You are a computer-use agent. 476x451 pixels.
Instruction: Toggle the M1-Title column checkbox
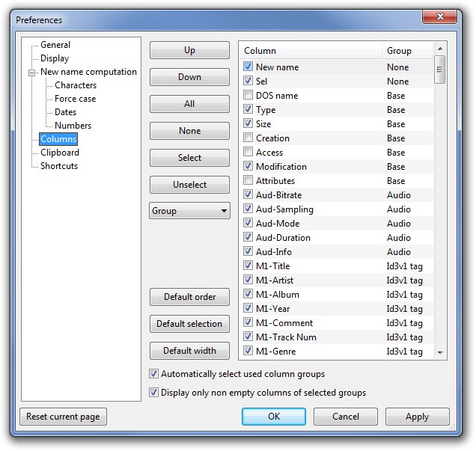248,266
